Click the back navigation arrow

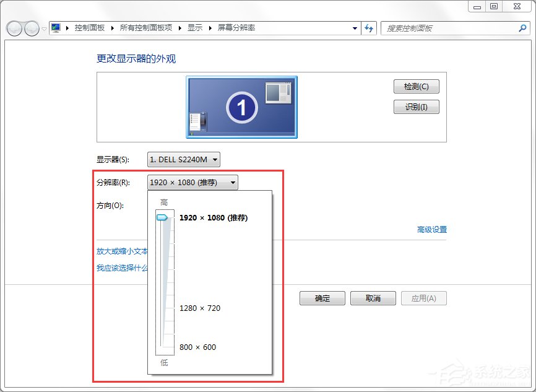(x=14, y=28)
